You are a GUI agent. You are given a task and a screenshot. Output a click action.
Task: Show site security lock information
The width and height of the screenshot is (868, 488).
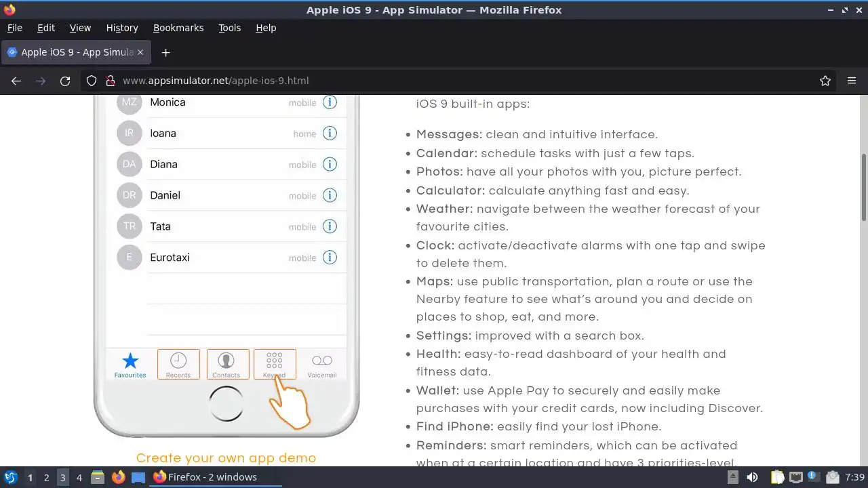(x=111, y=81)
